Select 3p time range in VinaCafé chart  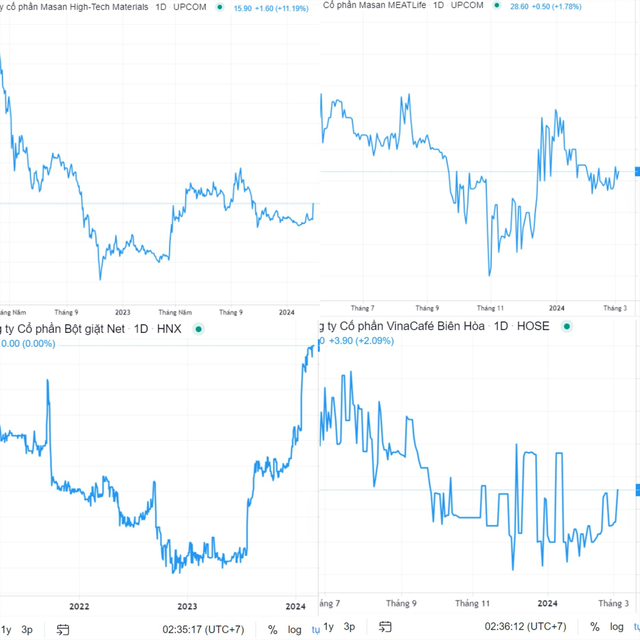click(x=349, y=629)
